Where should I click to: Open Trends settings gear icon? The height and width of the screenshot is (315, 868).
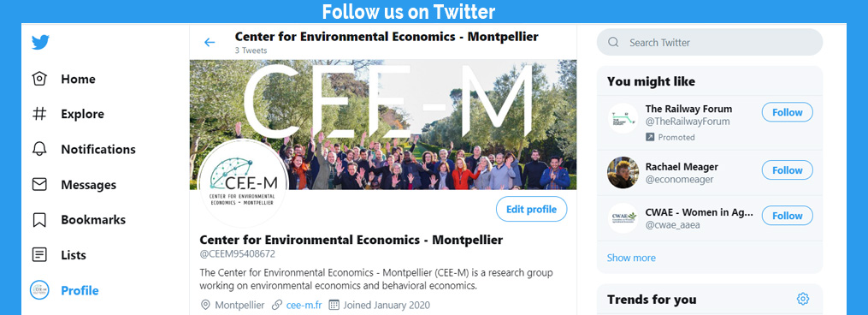pyautogui.click(x=803, y=299)
